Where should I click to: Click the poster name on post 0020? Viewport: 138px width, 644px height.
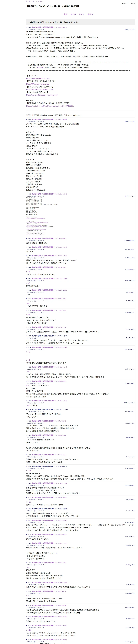pos(43,435)
